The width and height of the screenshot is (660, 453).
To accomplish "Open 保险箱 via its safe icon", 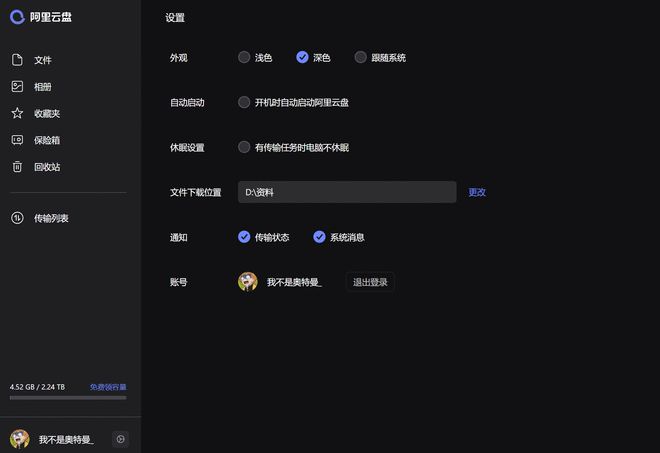I will point(17,140).
